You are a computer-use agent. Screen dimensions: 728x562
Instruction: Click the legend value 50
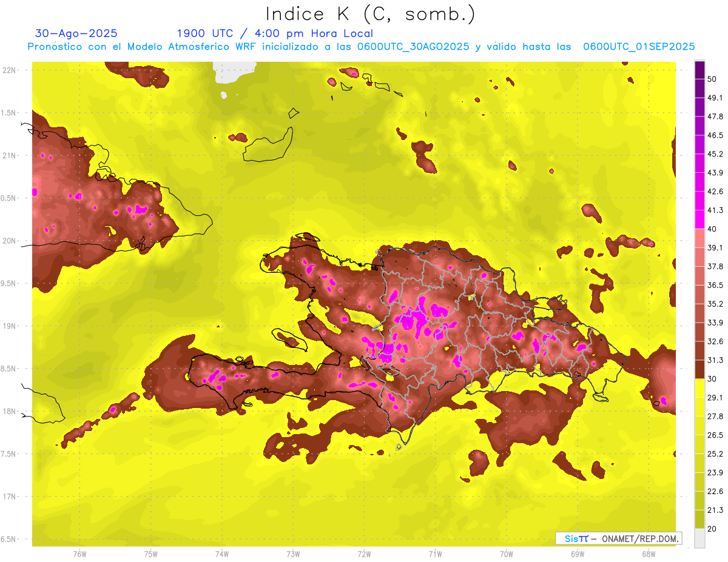713,79
